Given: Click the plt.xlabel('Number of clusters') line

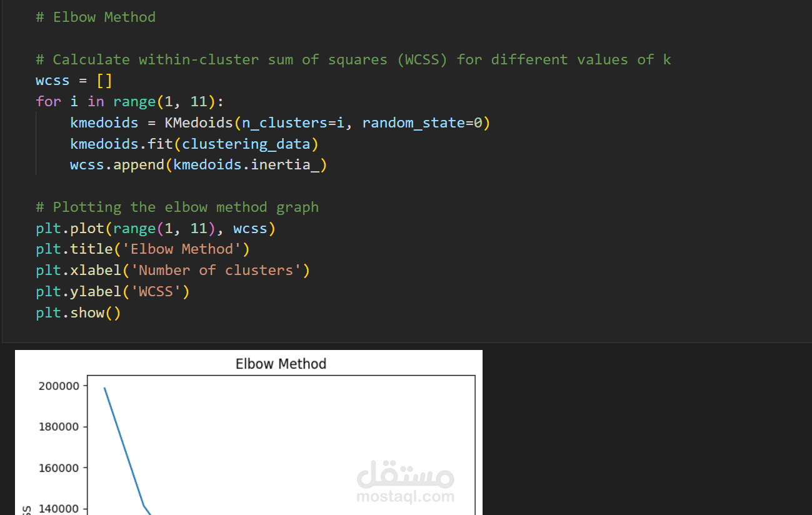Looking at the screenshot, I should tap(173, 270).
